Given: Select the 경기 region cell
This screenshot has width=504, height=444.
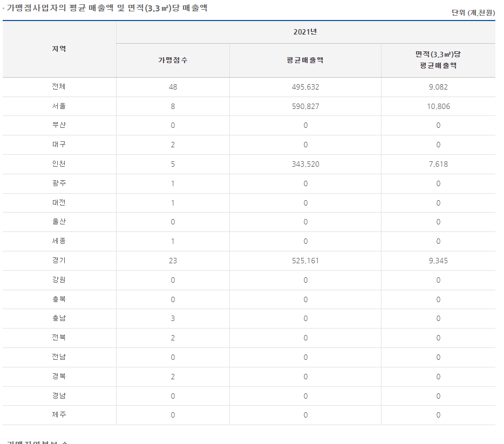Looking at the screenshot, I should (x=59, y=261).
